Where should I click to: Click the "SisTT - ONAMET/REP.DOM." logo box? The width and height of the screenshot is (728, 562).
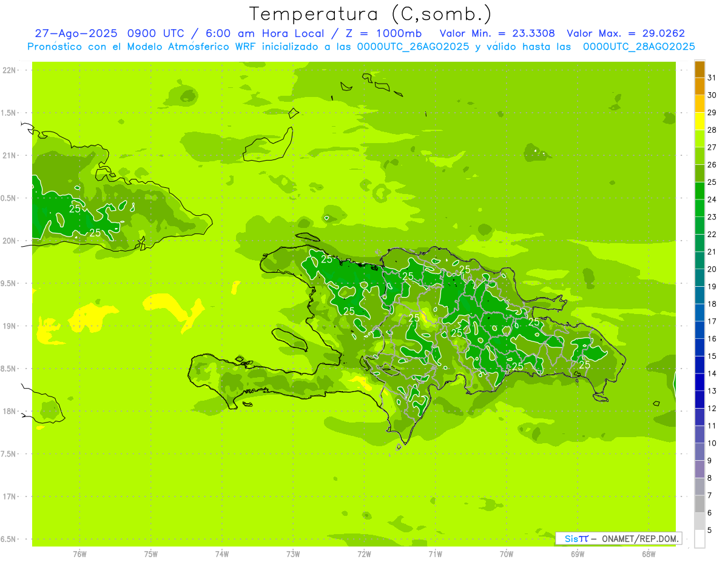[619, 538]
